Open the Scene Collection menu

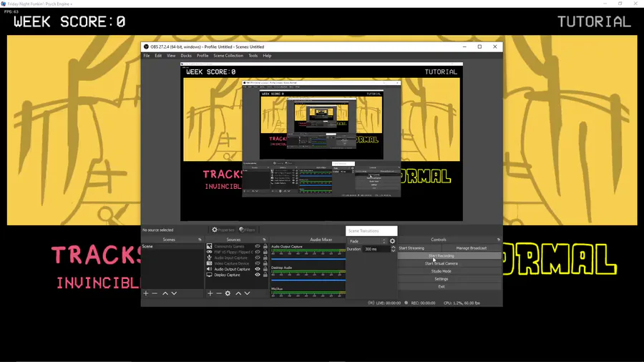pyautogui.click(x=228, y=56)
